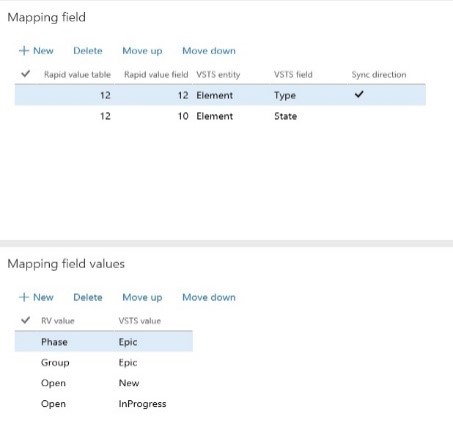
Task: Select the Type cell in first mapping row
Action: pyautogui.click(x=285, y=95)
